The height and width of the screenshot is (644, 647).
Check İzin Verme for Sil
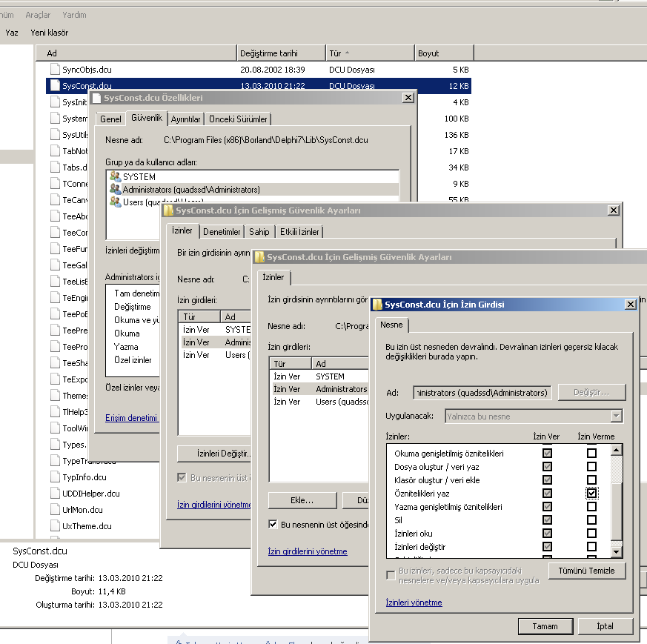point(591,519)
